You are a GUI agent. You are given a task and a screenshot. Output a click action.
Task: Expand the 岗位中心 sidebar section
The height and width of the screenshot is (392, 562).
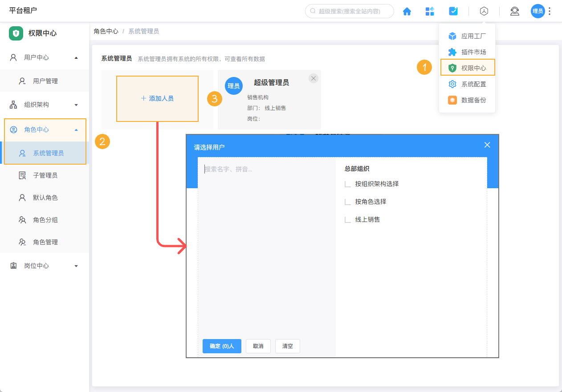pyautogui.click(x=45, y=265)
